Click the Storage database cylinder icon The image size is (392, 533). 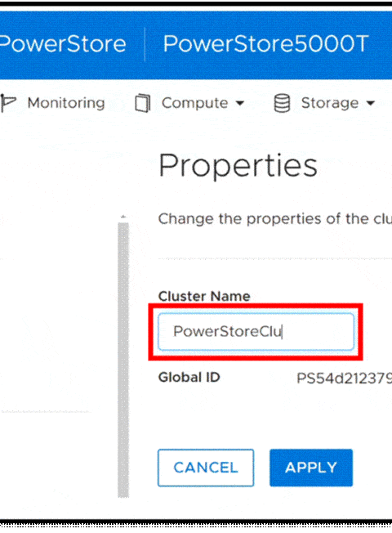point(282,103)
